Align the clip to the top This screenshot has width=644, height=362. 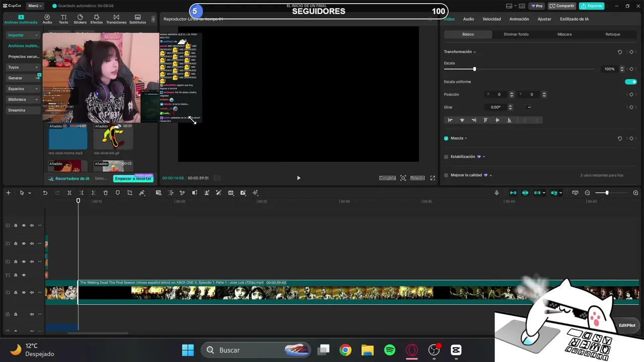pos(486,120)
